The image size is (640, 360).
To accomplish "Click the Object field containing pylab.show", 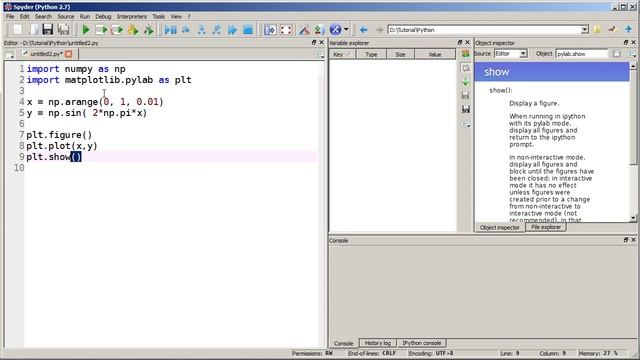I will pyautogui.click(x=582, y=53).
